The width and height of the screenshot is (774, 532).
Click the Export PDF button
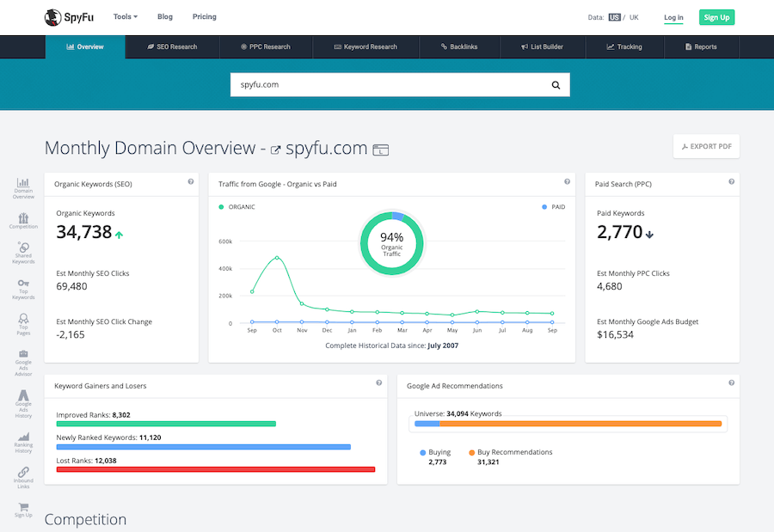(706, 147)
